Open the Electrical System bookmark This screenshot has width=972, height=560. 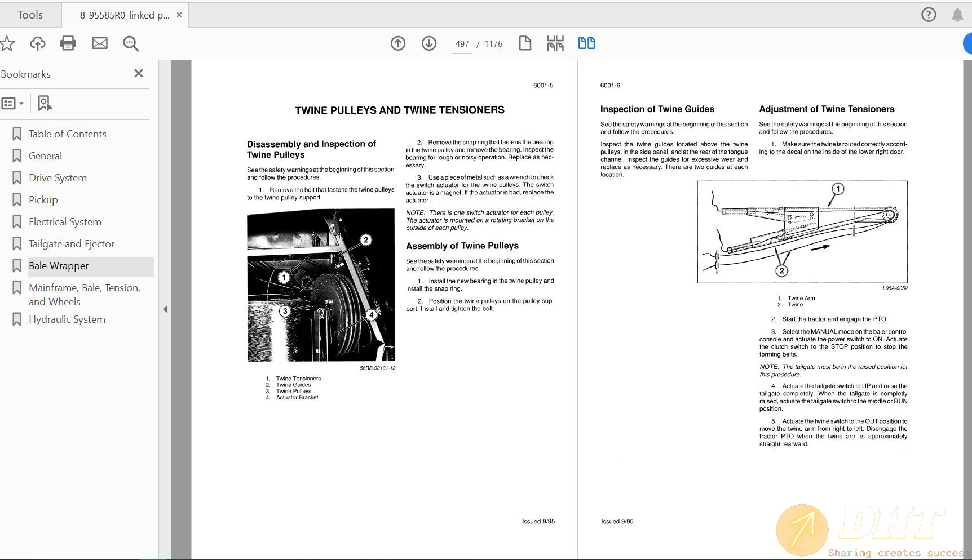(x=65, y=222)
